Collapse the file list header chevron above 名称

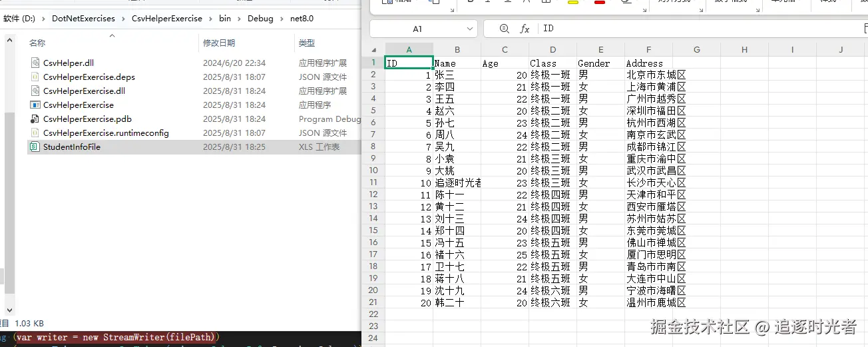pyautogui.click(x=112, y=35)
